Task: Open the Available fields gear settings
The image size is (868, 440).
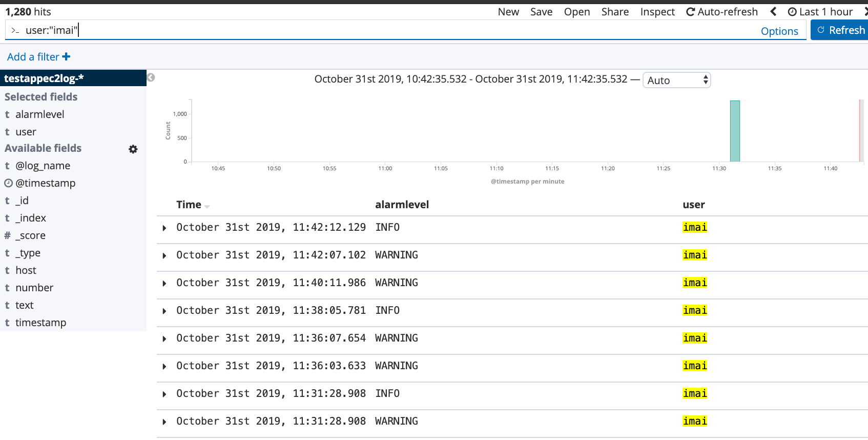Action: coord(133,149)
